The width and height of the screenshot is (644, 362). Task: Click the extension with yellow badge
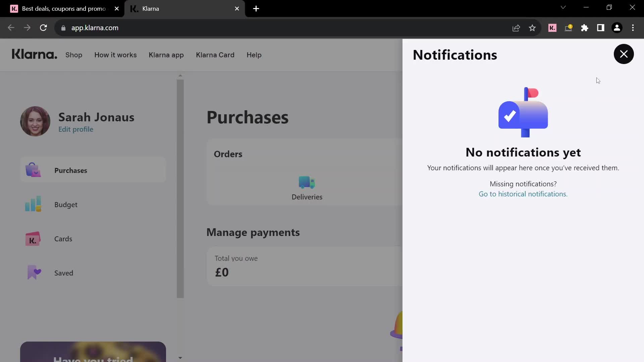(x=569, y=28)
